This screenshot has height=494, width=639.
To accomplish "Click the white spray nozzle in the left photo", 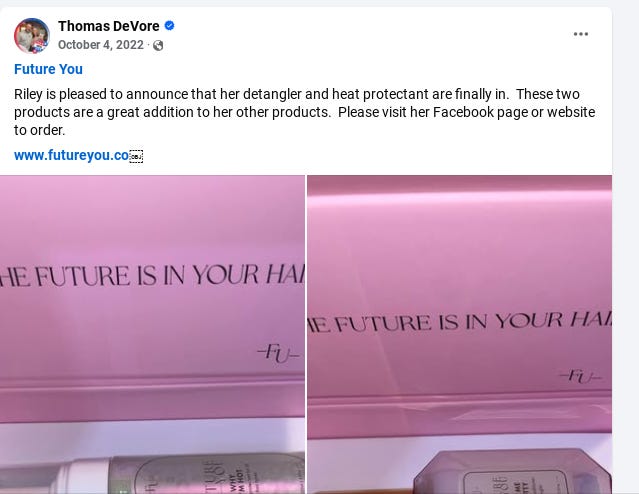I will pos(84,476).
